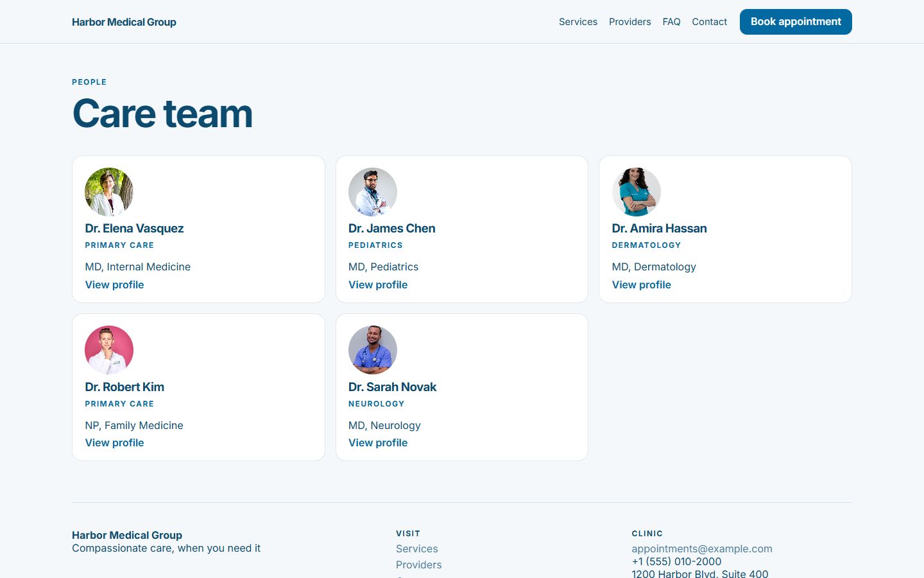
Task: Open Services link in the footer Visit section
Action: (x=417, y=548)
